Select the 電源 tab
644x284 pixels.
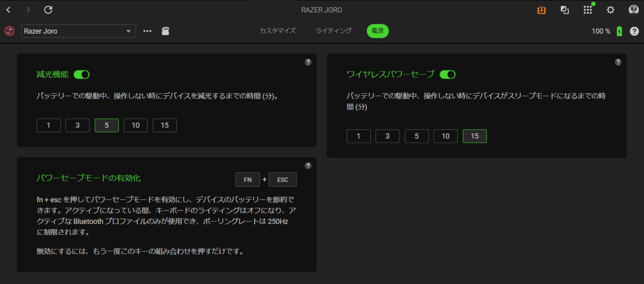click(377, 31)
